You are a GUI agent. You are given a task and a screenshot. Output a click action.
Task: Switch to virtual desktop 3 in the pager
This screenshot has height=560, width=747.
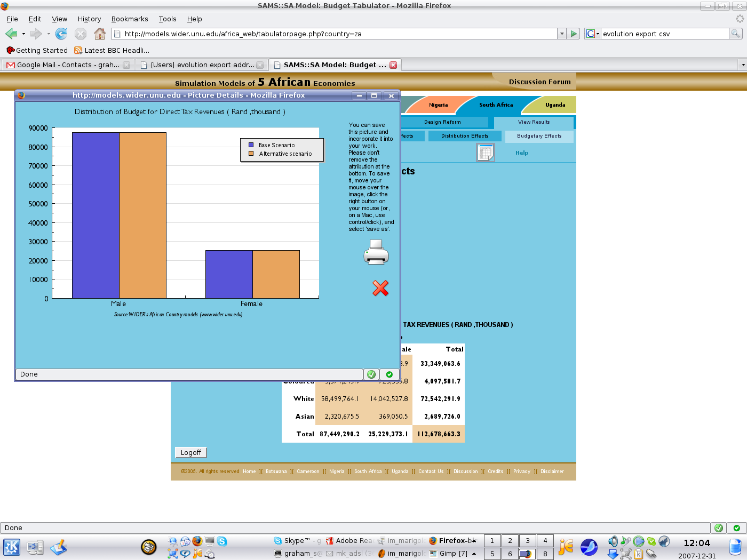pos(528,540)
